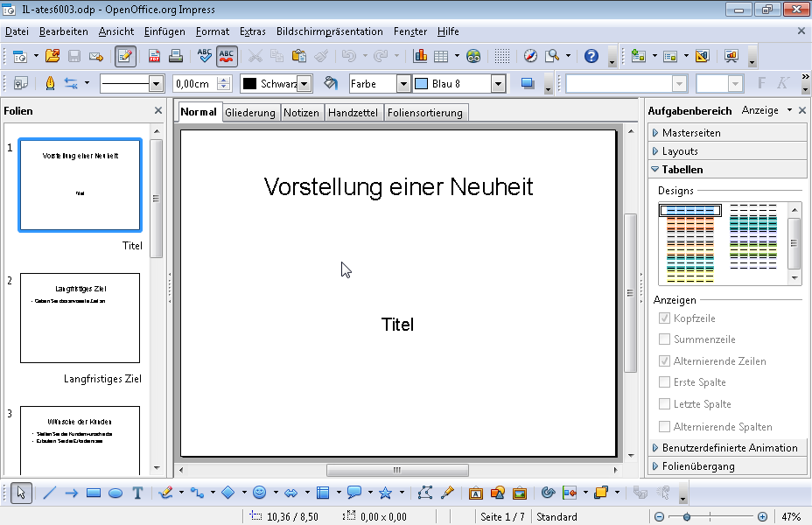Close the Folien panel

coord(158,110)
